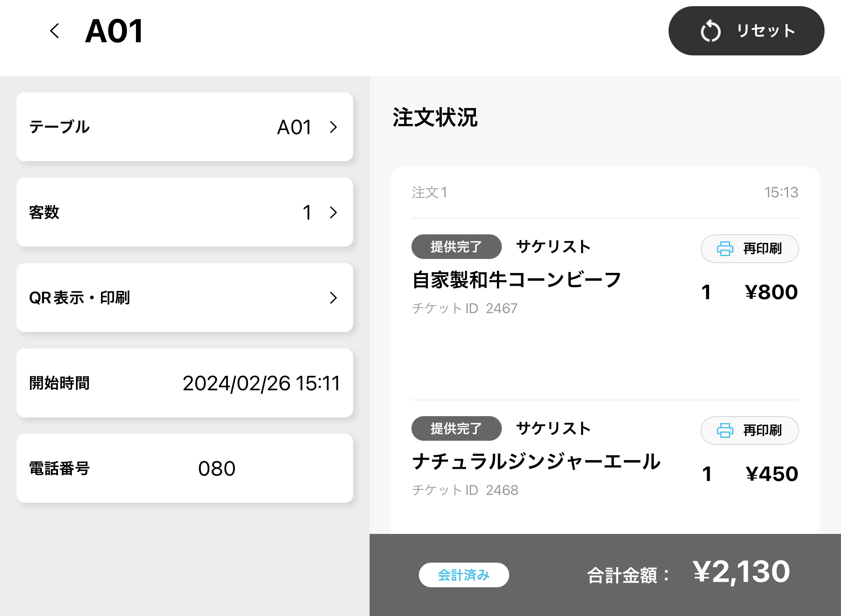Viewport: 841px width, 616px height.
Task: Select the ナチュラルジンジャーエール order item
Action: click(x=536, y=462)
